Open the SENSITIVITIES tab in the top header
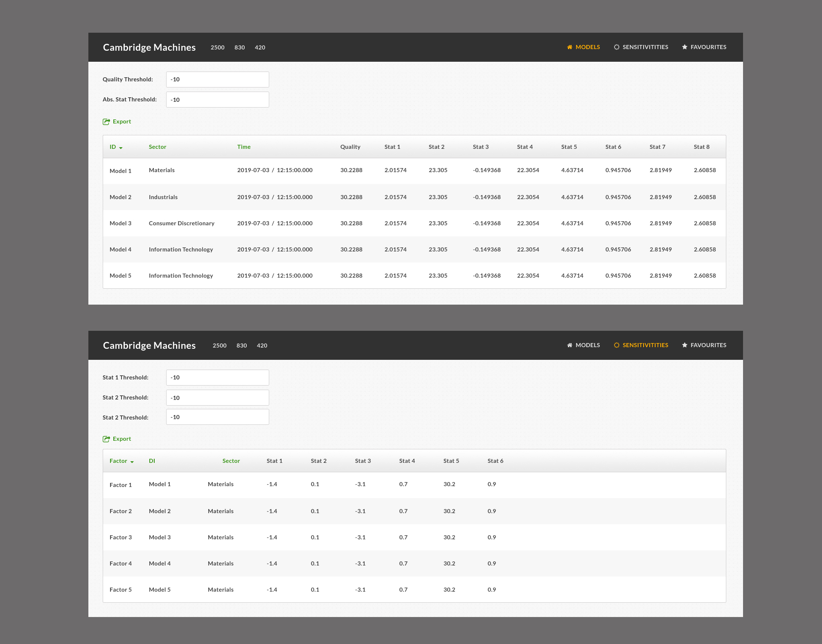The height and width of the screenshot is (644, 822). point(645,47)
